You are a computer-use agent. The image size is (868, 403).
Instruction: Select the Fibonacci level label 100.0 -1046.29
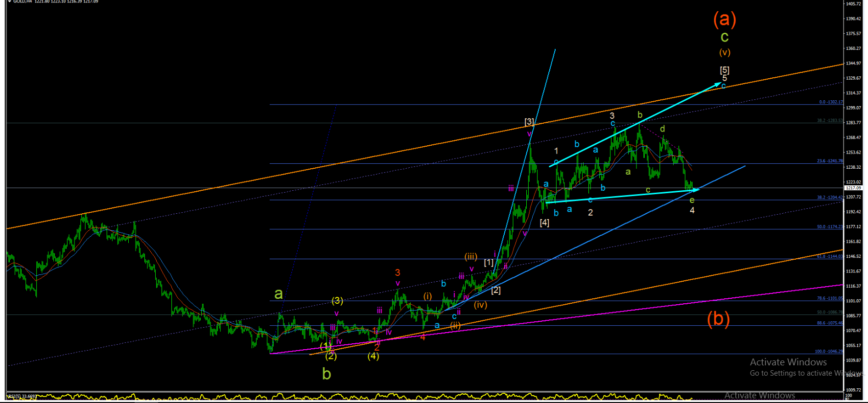tap(829, 351)
